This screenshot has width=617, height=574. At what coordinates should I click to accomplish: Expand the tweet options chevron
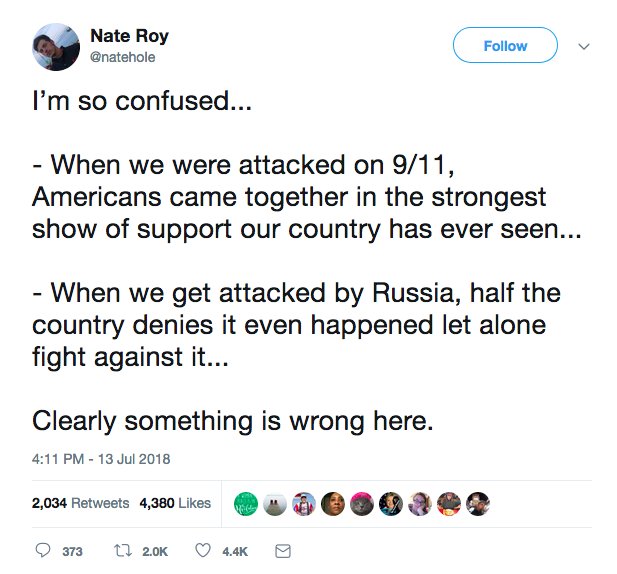(x=585, y=46)
